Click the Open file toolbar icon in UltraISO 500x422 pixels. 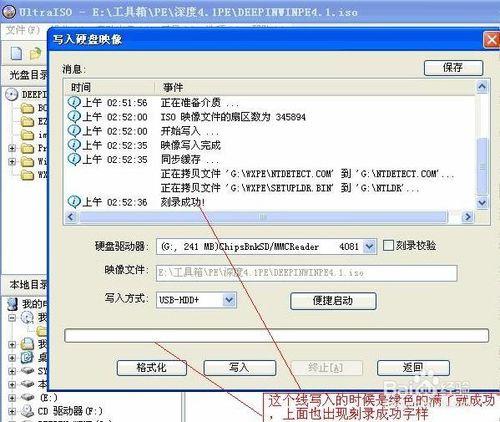pos(35,53)
